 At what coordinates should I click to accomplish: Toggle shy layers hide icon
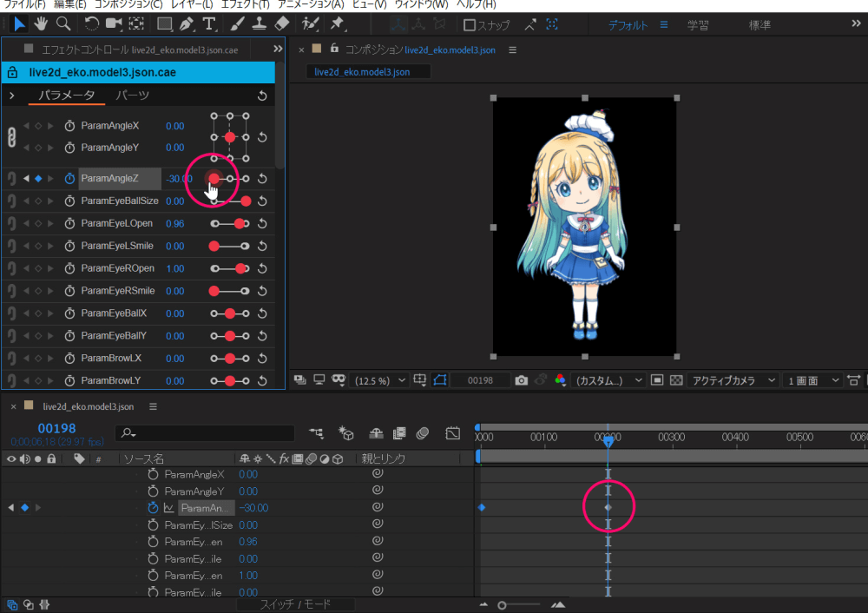pos(376,433)
